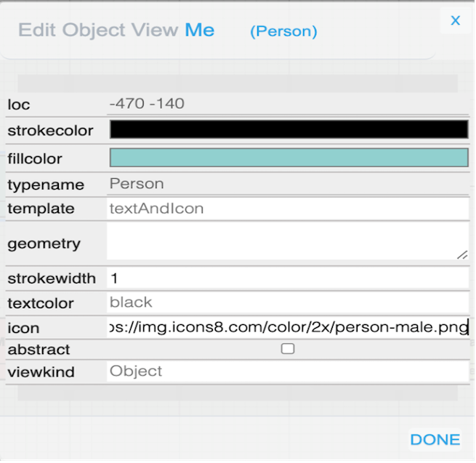Click the 'Me' object name in title

point(200,30)
